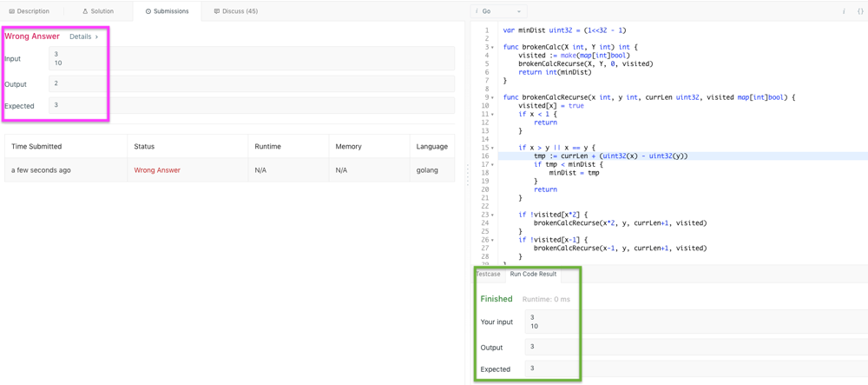This screenshot has height=385, width=868.
Task: Click the speech bubble icon beside Discuss
Action: coord(217,11)
